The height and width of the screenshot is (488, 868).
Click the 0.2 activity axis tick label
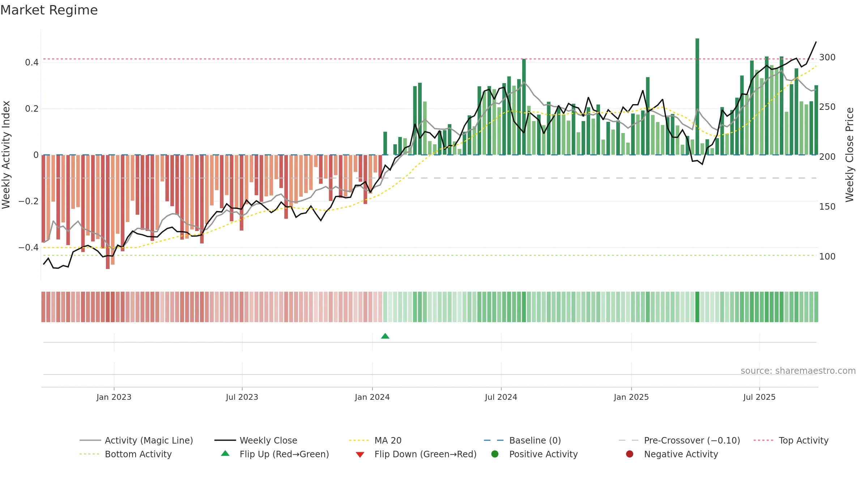pyautogui.click(x=32, y=109)
